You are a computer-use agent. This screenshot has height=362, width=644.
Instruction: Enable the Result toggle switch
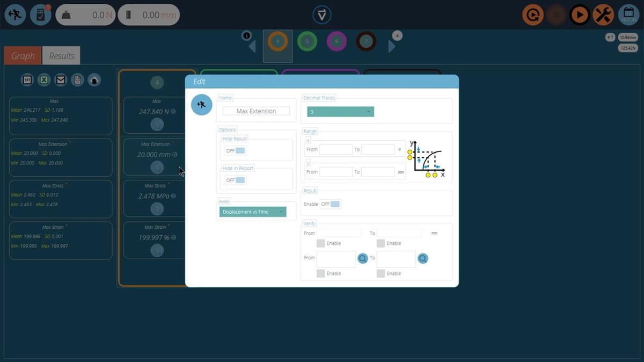[330, 204]
